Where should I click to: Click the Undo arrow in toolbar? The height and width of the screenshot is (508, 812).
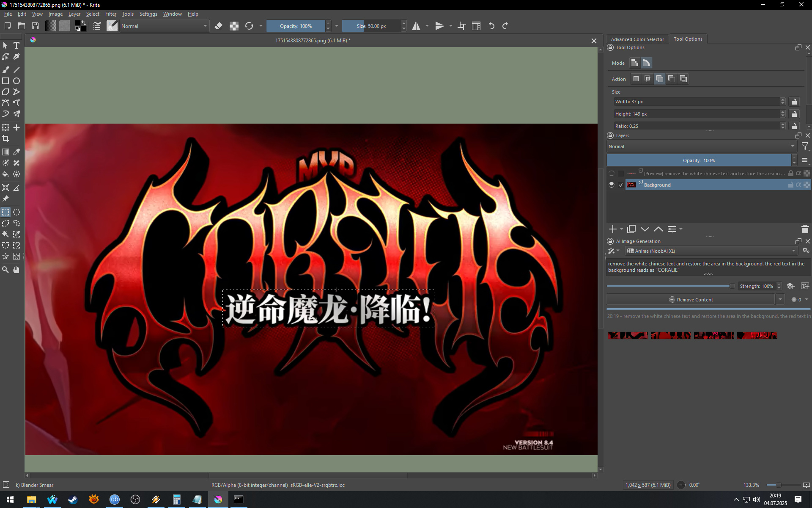coord(491,26)
